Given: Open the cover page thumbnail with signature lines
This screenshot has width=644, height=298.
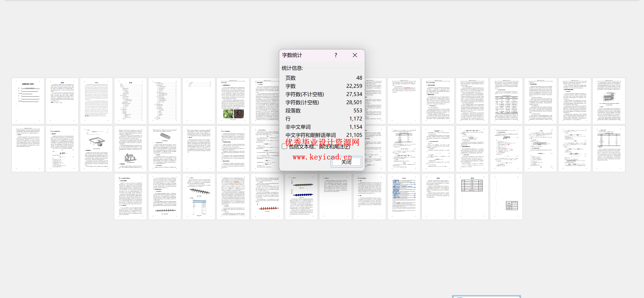Looking at the screenshot, I should click(x=28, y=101).
